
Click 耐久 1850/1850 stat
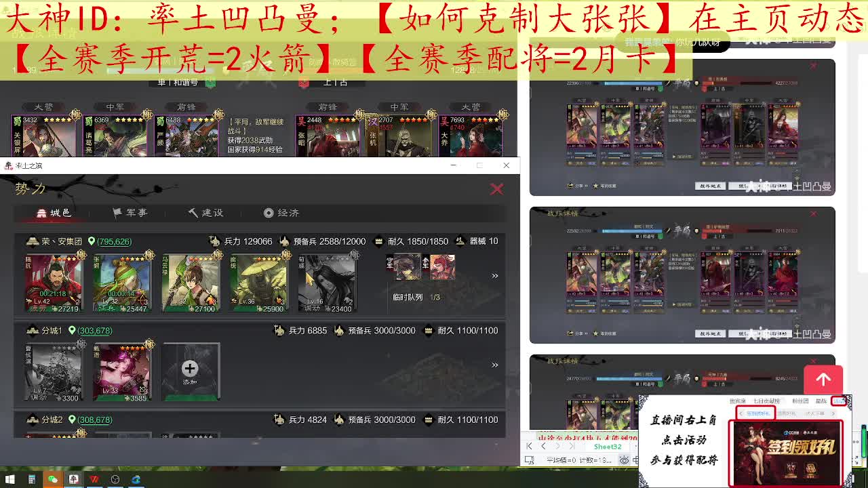(x=411, y=241)
